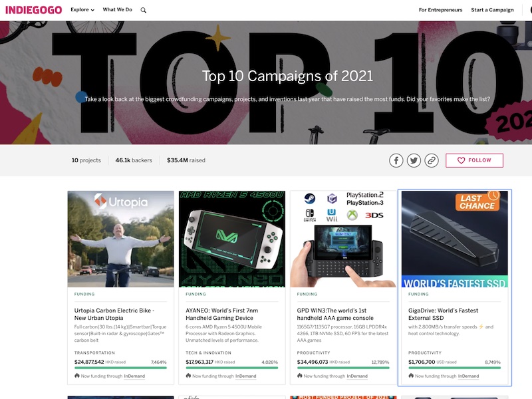Click the 12,789% funded percentage
Viewport: 532px width, 399px height.
tap(380, 362)
